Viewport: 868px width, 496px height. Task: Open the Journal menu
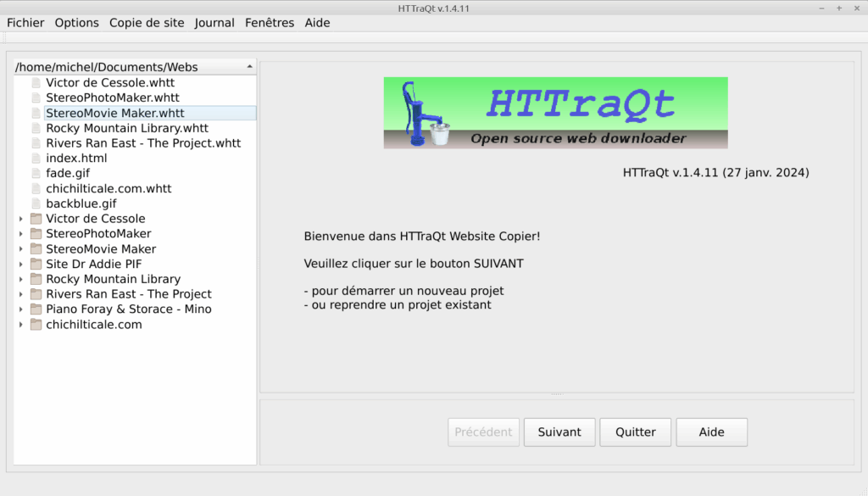click(214, 23)
